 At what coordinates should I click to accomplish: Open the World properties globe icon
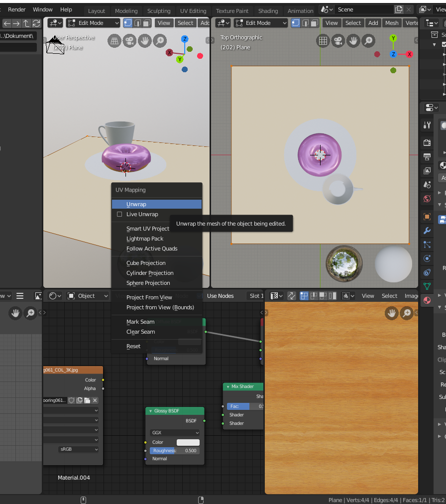coord(427,199)
